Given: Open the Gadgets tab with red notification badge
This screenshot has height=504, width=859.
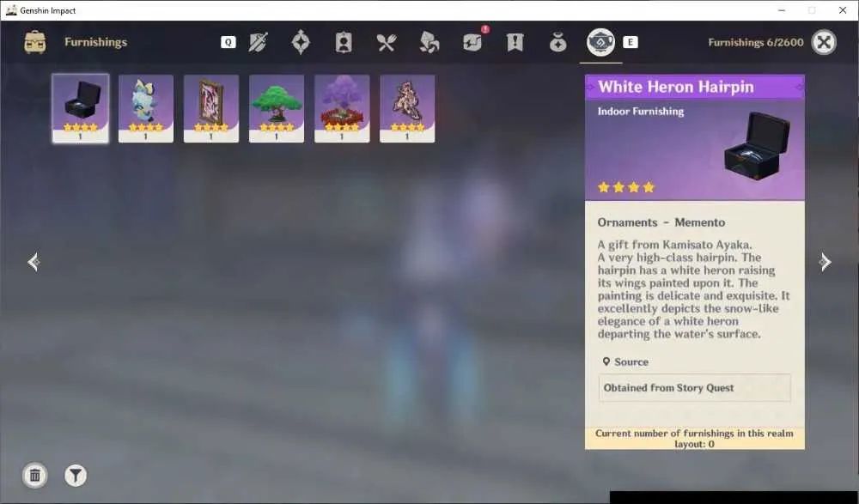Looking at the screenshot, I should pyautogui.click(x=472, y=42).
